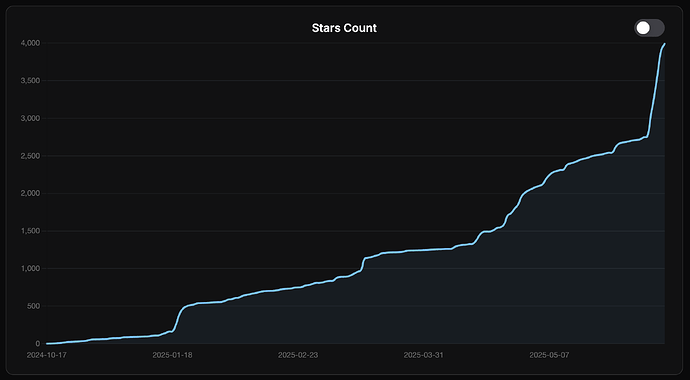690x380 pixels.
Task: Click the 500 y-axis label
Action: pyautogui.click(x=34, y=306)
